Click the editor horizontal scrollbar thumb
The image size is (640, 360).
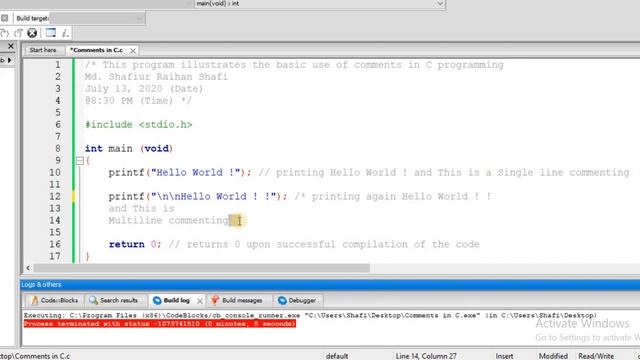[x=202, y=268]
